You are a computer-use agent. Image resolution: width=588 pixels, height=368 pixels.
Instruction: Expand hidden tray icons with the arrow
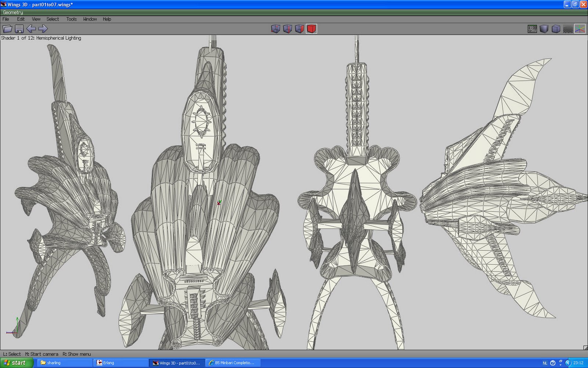pos(568,363)
